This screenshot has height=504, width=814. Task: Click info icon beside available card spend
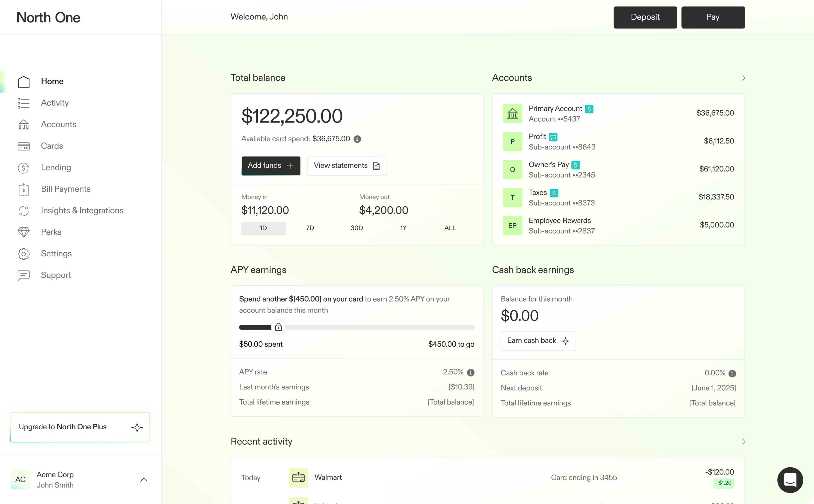point(357,139)
